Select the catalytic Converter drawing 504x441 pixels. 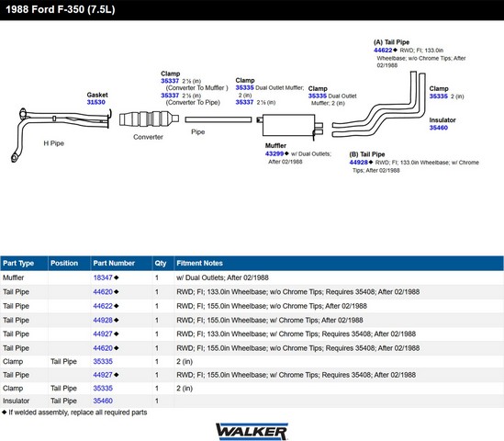[x=149, y=119]
